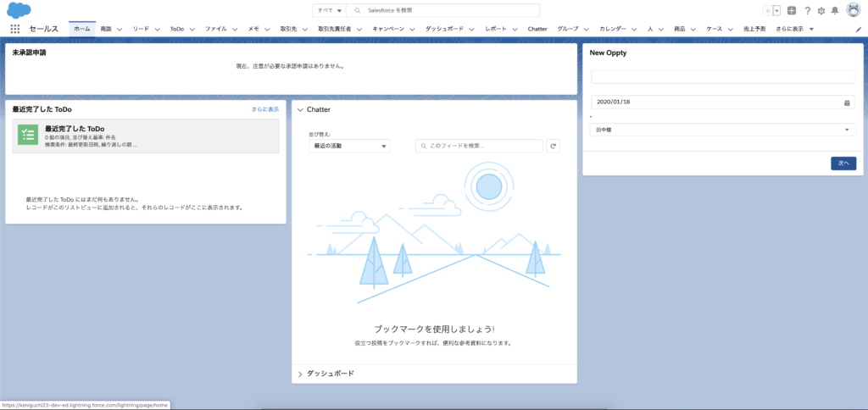This screenshot has height=410, width=868.
Task: Click the さらに表示 link in ToDo card
Action: click(x=265, y=109)
